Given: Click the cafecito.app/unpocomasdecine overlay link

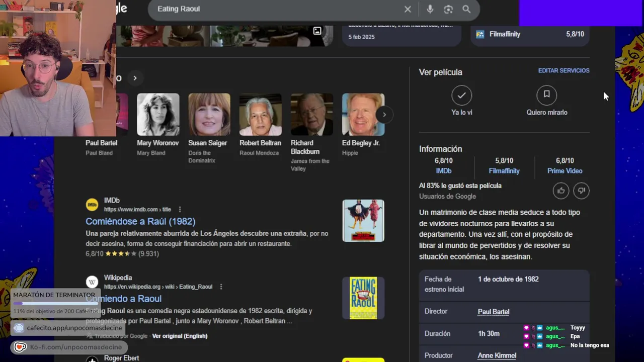Looking at the screenshot, I should click(74, 328).
